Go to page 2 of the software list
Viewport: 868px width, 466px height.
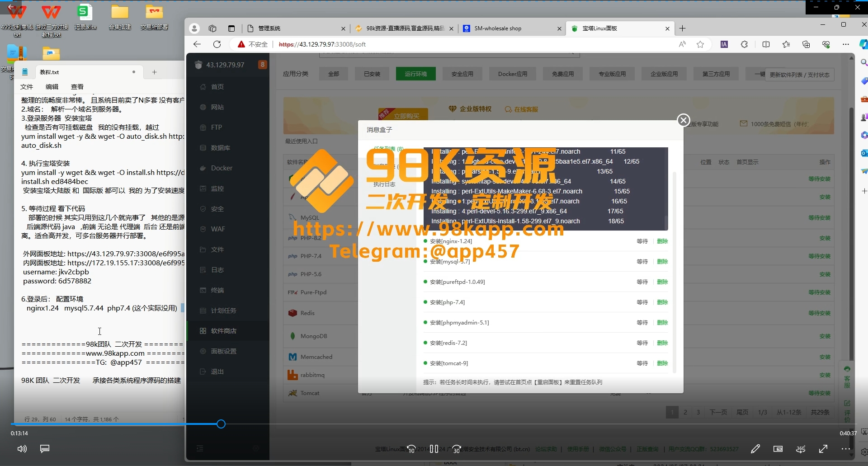(685, 412)
